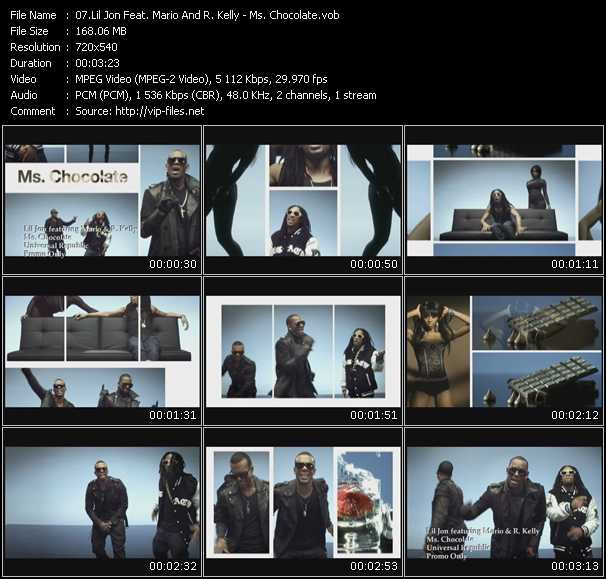Open the thumbnail at 00:02:32
Screen dimensions: 606x579
click(x=102, y=502)
